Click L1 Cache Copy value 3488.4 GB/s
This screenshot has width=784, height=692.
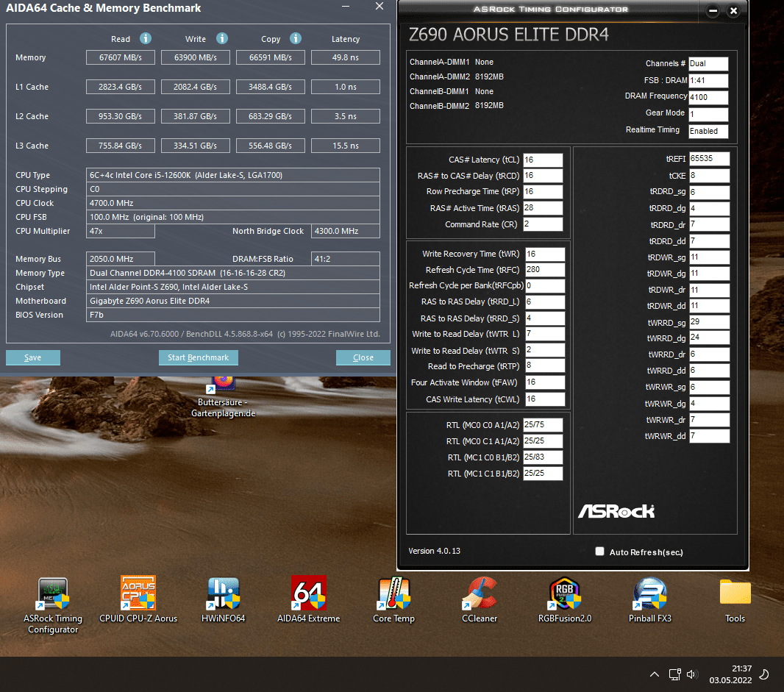(271, 87)
